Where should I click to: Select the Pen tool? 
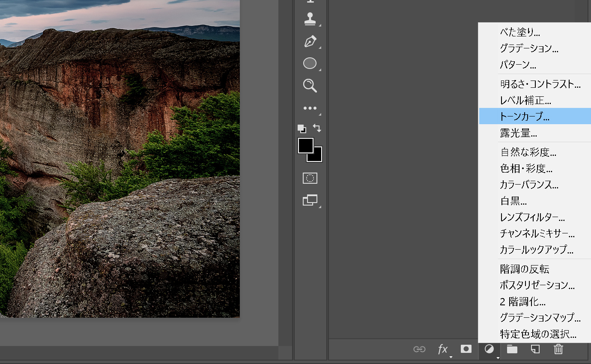(x=310, y=42)
